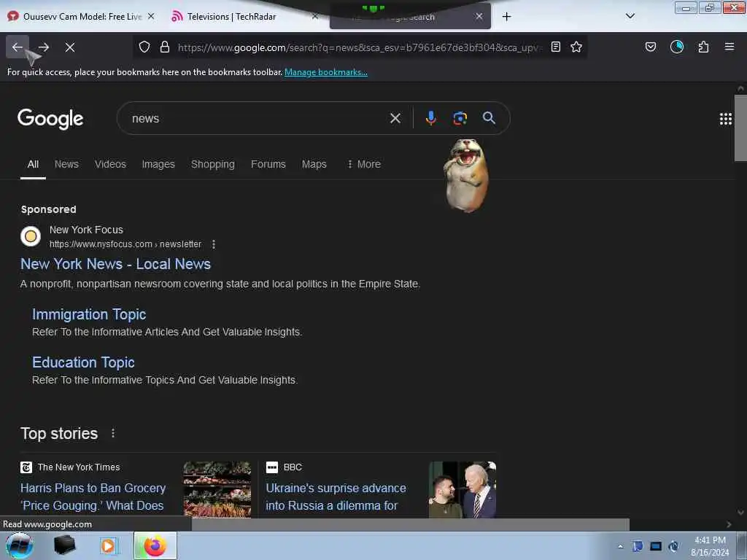Click the vertical scrollbar thumb

pyautogui.click(x=741, y=128)
